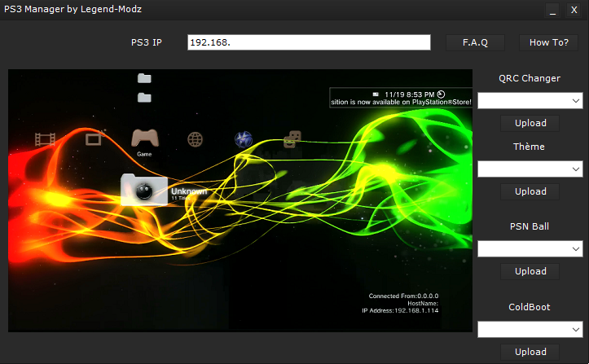Click the IP Address:192.168.1.114 text
589x364 pixels.
click(400, 310)
